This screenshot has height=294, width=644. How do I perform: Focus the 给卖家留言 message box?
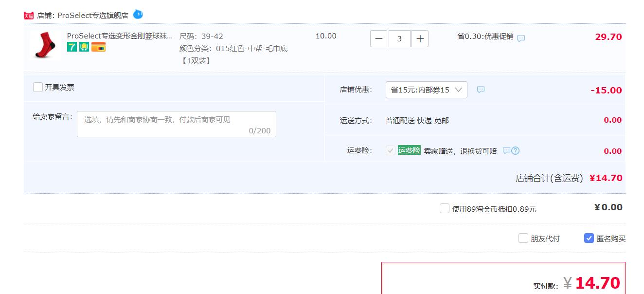[x=177, y=124]
